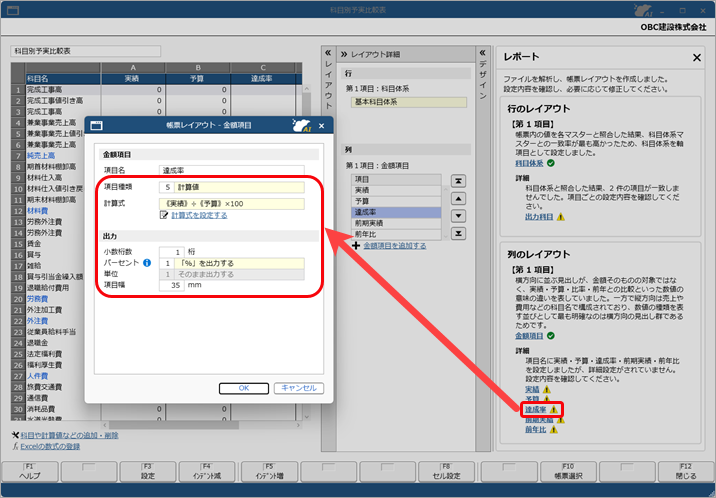Click green check icon beside 科目体系 link
The width and height of the screenshot is (716, 498).
[x=551, y=163]
